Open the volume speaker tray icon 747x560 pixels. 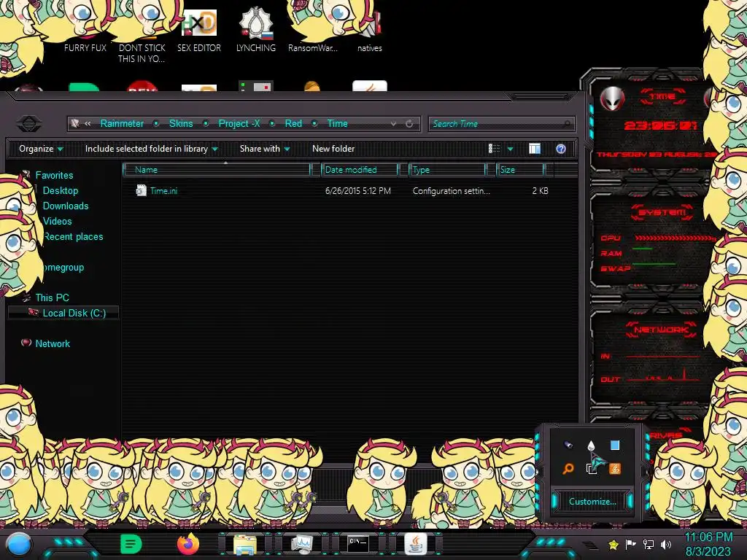666,544
